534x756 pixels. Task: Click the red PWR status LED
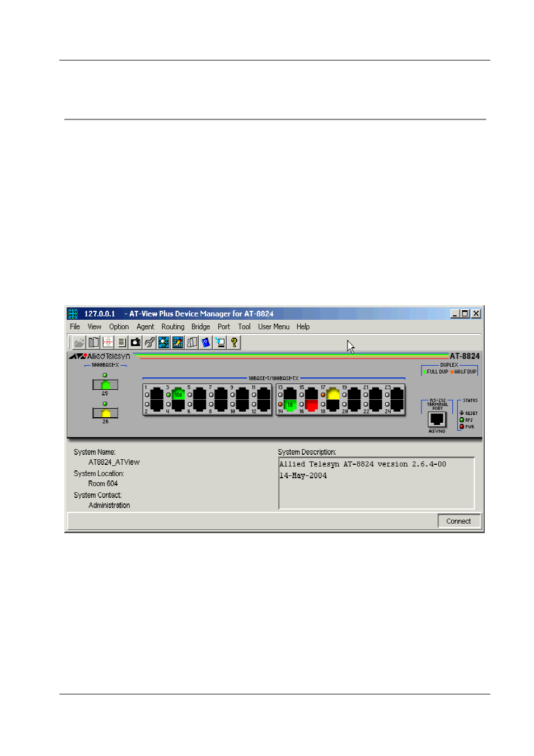[x=462, y=427]
